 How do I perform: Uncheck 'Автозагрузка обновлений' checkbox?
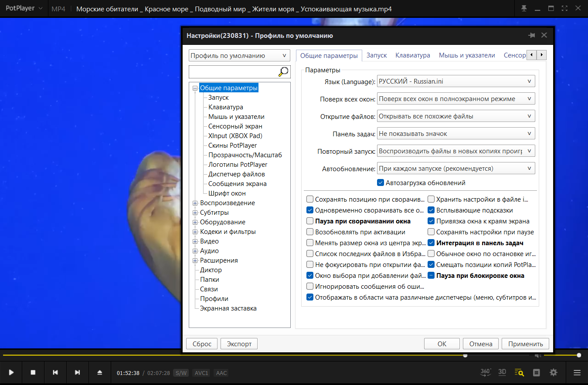381,183
